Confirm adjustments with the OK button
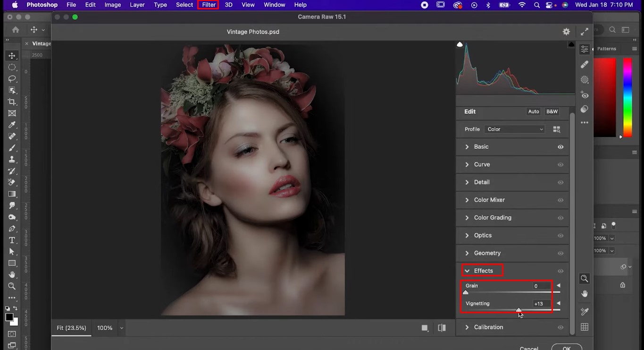The height and width of the screenshot is (350, 644). (566, 348)
